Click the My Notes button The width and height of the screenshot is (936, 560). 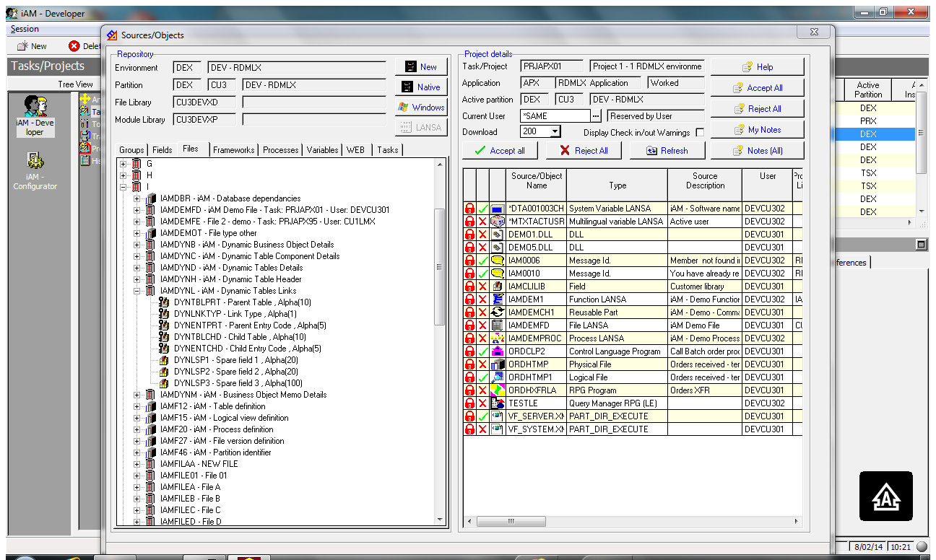(x=758, y=129)
